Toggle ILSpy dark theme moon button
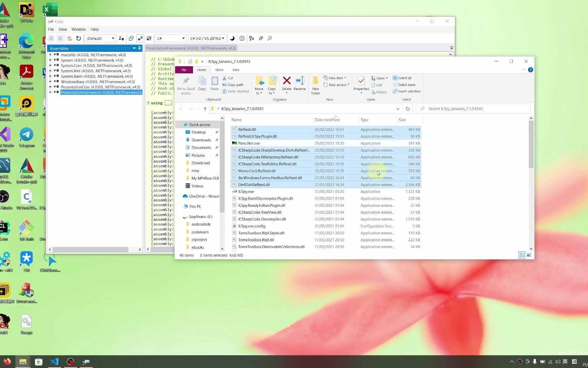The width and height of the screenshot is (588, 368). pos(232,39)
